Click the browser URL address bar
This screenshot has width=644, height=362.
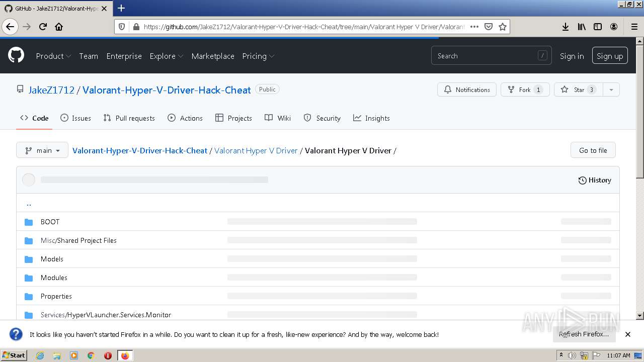[x=304, y=27]
